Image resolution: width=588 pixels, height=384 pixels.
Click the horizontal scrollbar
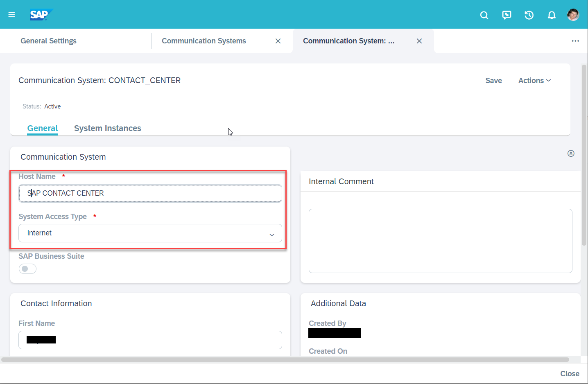click(285, 359)
